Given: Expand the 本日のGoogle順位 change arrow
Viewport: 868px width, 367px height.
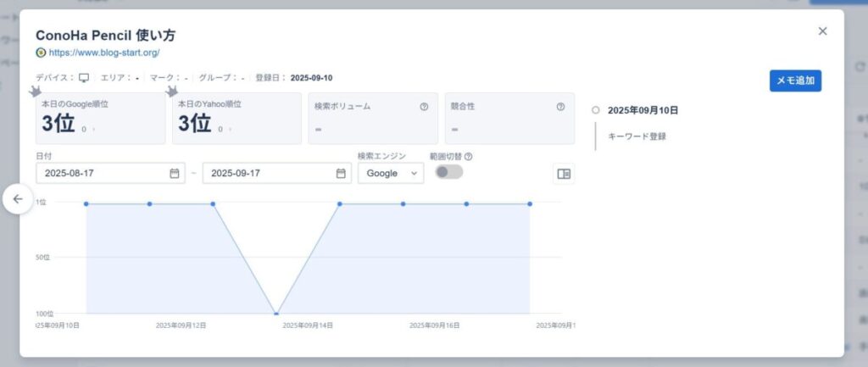Looking at the screenshot, I should [93, 130].
